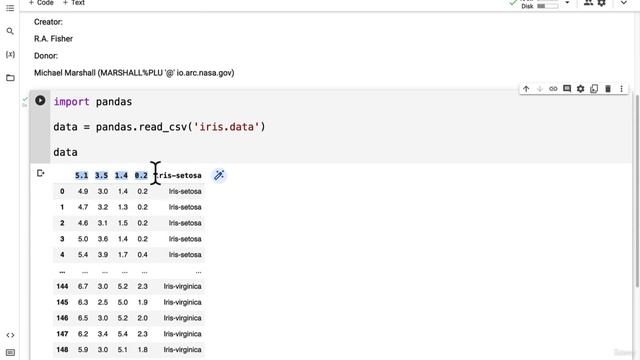The height and width of the screenshot is (360, 640).
Task: Open cell editor settings gear
Action: (x=580, y=89)
